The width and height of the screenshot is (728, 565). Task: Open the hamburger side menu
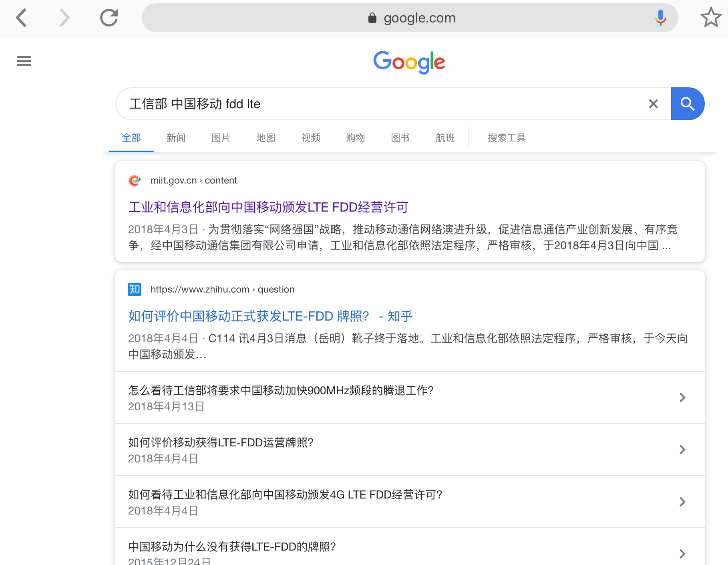coord(24,61)
